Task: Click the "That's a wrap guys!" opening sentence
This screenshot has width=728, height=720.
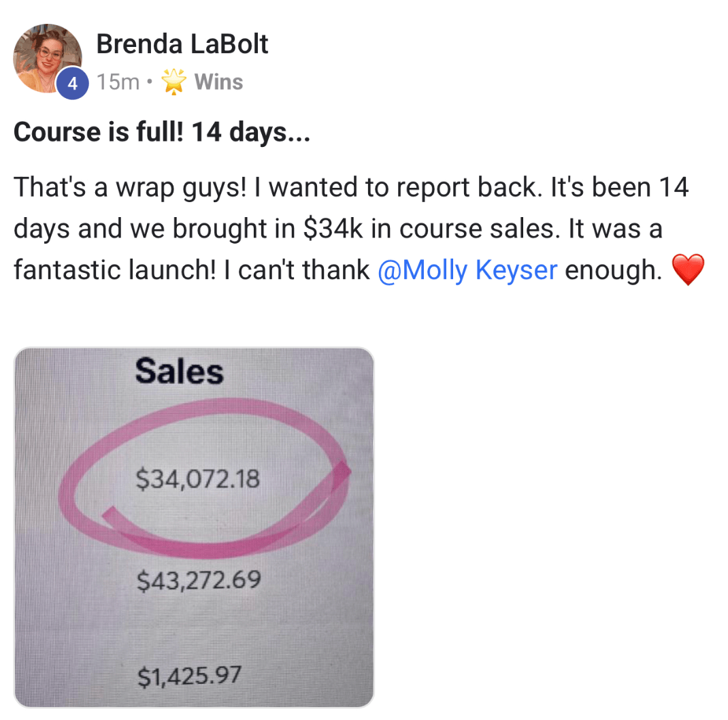Action: pos(130,187)
